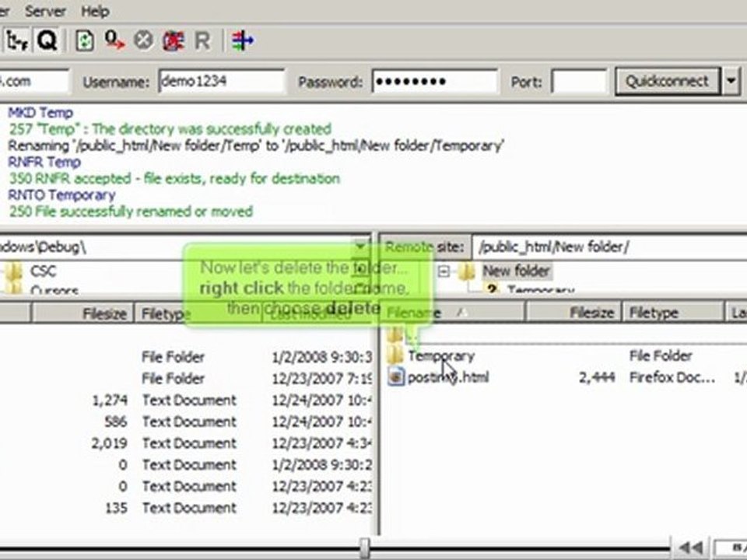Toggle the transfer queue Q icon

click(46, 40)
